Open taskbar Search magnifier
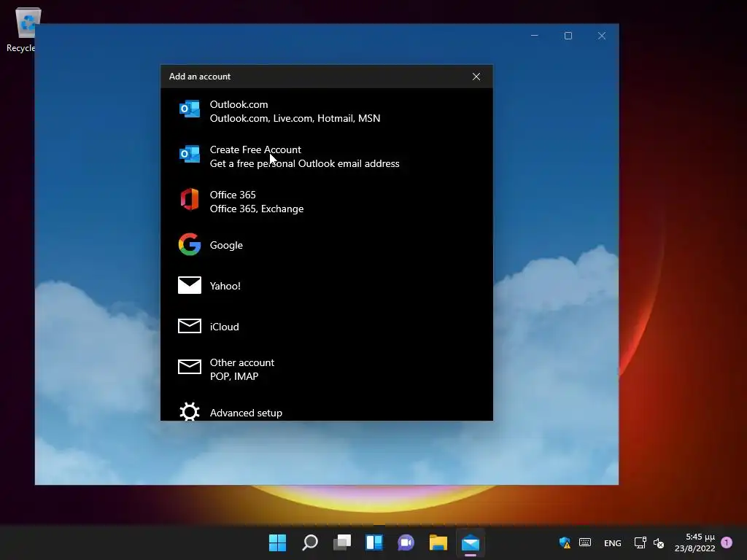This screenshot has height=560, width=747. tap(309, 542)
